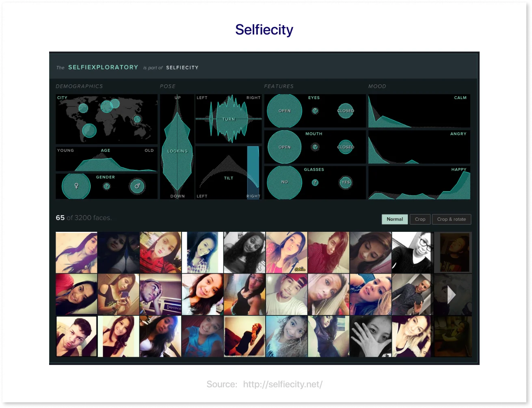Click the Happy mood chart
This screenshot has height=408, width=532.
(x=419, y=183)
